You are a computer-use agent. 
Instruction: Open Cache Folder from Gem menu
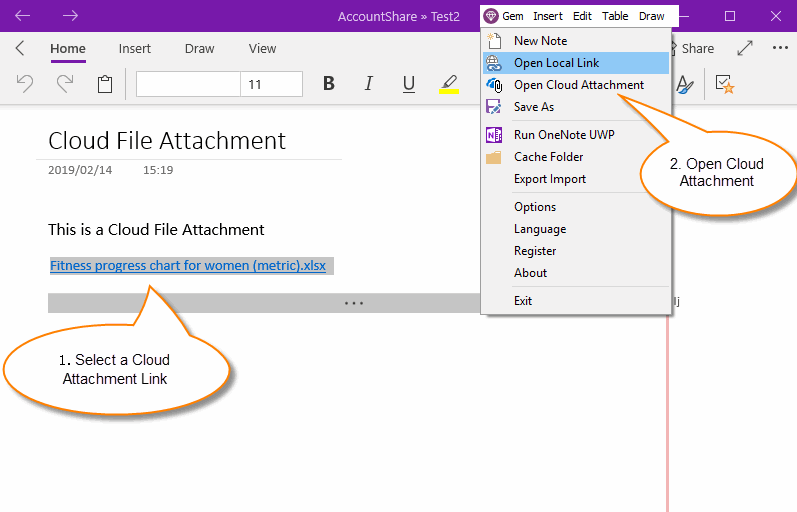pos(548,157)
